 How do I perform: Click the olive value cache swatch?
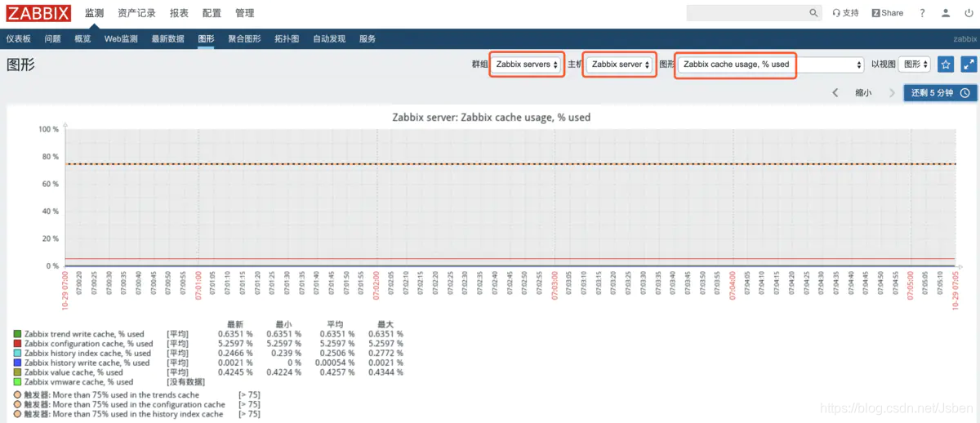(x=17, y=372)
